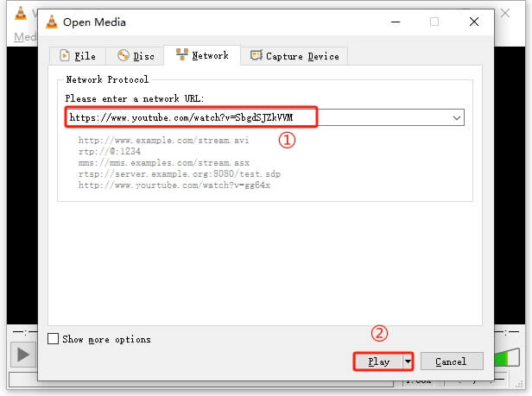Image resolution: width=532 pixels, height=396 pixels.
Task: Click the example text rtsp://server.example.org:8080/test.sdp
Action: 179,174
